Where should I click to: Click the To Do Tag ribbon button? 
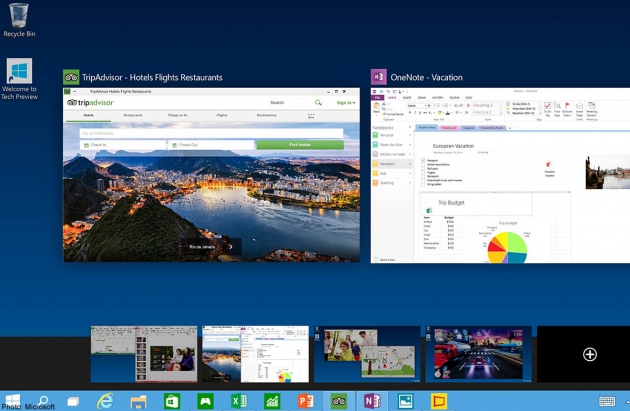tap(547, 109)
